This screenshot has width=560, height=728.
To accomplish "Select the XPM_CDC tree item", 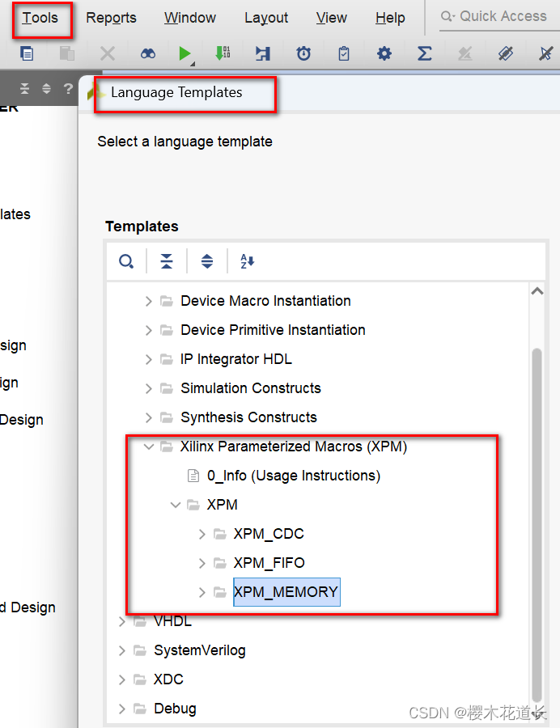I will 269,534.
